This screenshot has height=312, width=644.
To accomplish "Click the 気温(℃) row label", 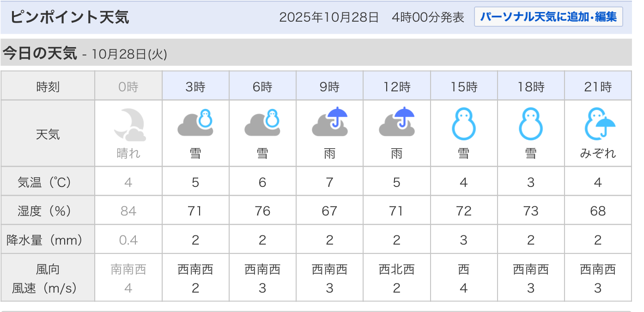I will pos(48,182).
